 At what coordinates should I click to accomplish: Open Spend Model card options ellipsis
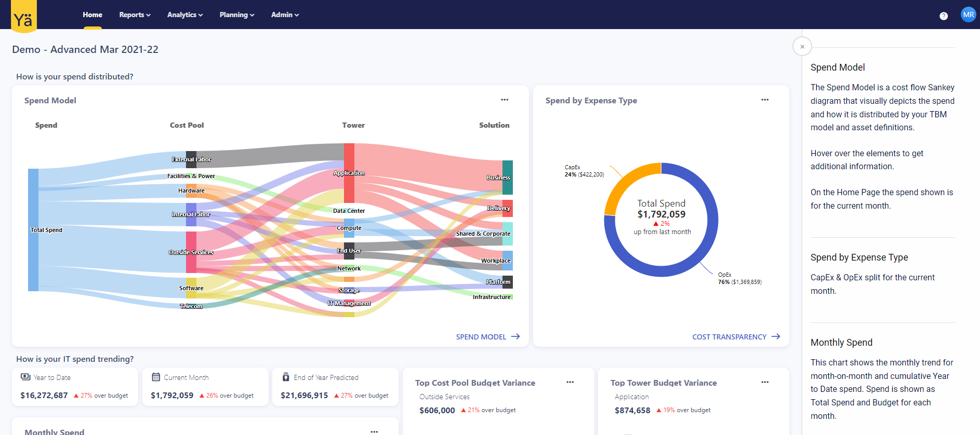coord(505,100)
